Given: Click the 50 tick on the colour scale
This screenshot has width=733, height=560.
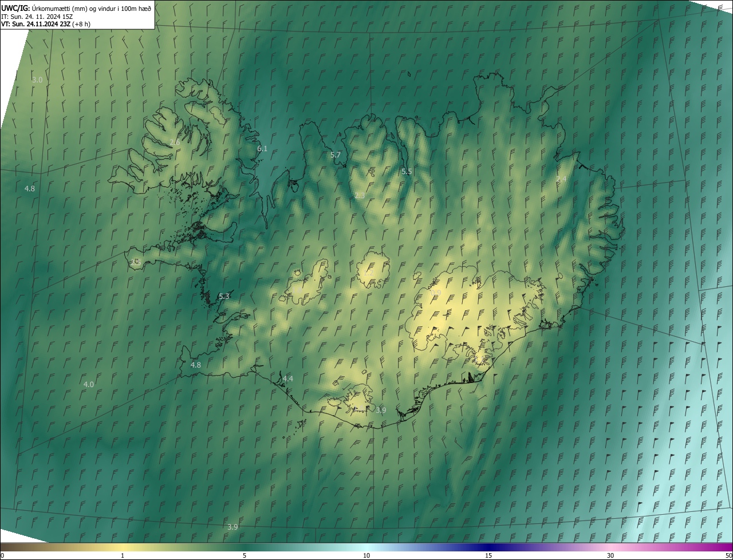Looking at the screenshot, I should click(728, 556).
